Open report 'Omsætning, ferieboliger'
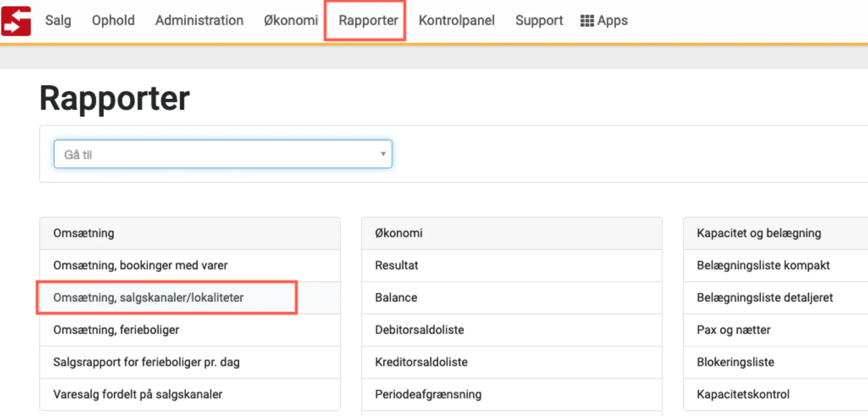The height and width of the screenshot is (416, 868). click(x=190, y=330)
